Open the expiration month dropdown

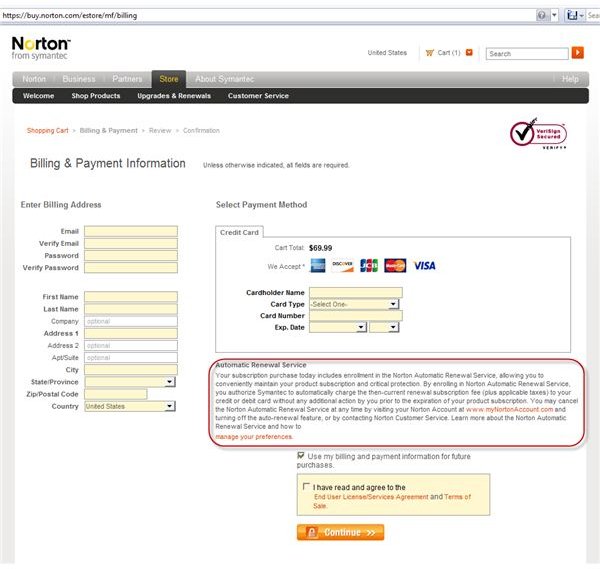click(338, 327)
